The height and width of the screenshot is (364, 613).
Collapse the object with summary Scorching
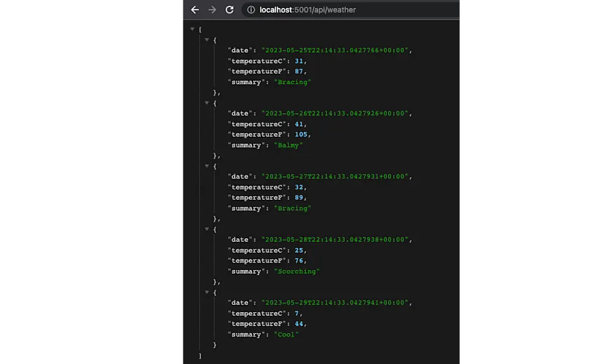(x=207, y=229)
